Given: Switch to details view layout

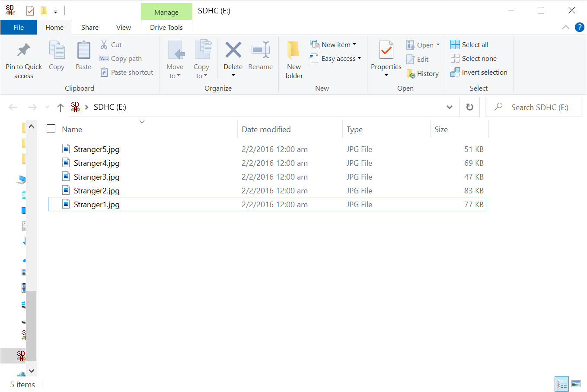Looking at the screenshot, I should (562, 384).
